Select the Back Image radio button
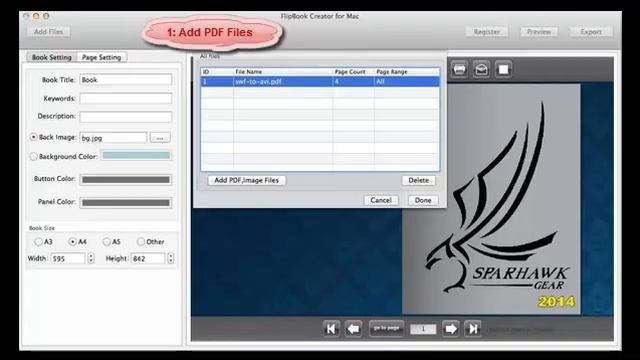 pyautogui.click(x=33, y=137)
